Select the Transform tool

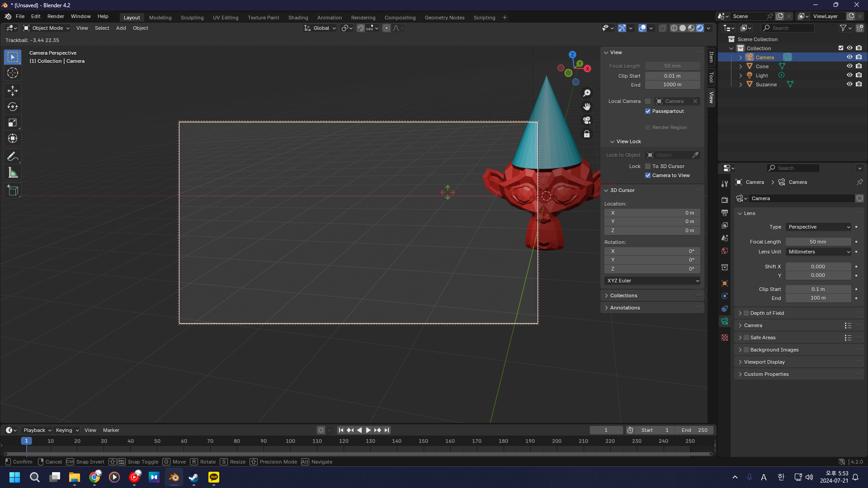tap(13, 138)
